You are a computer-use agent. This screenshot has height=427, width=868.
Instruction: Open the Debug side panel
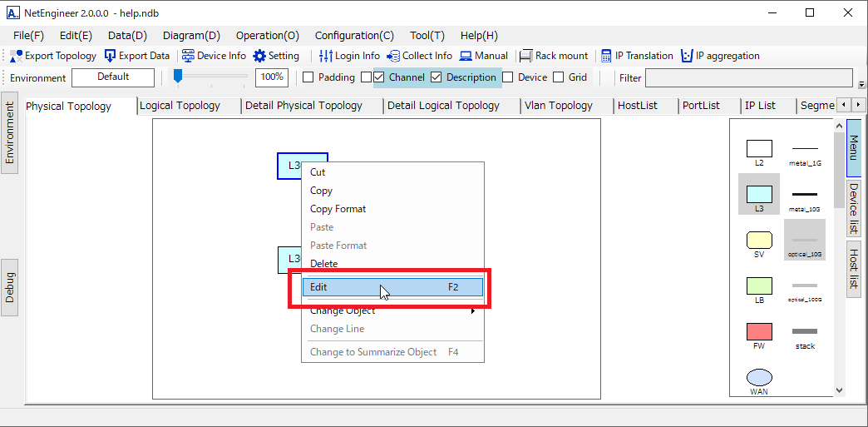[x=10, y=287]
